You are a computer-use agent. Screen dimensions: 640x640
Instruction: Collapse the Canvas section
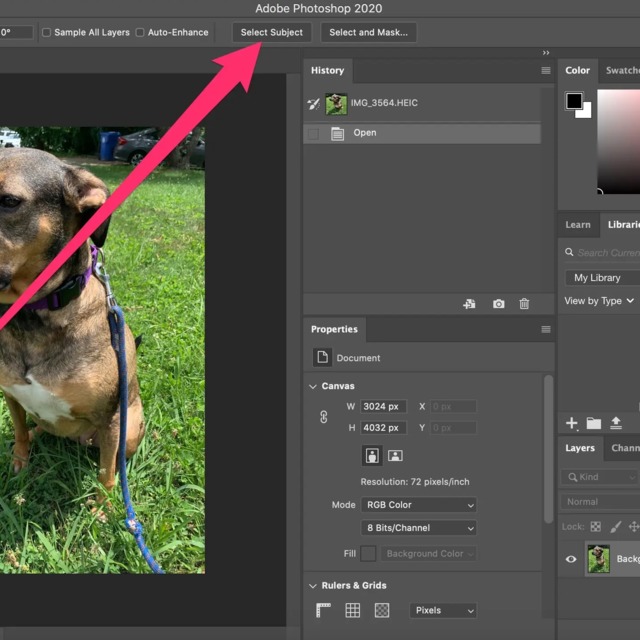[312, 386]
